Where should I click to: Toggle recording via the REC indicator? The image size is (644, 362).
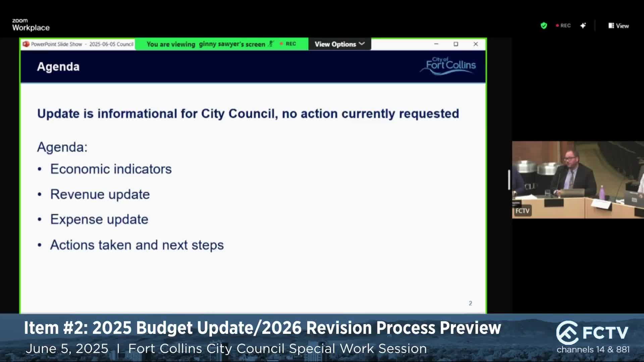coord(563,25)
